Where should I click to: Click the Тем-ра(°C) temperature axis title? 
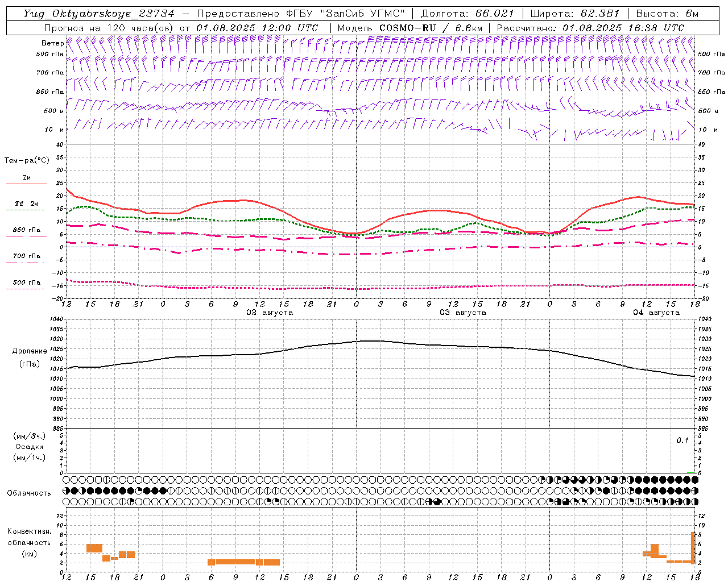pos(27,161)
